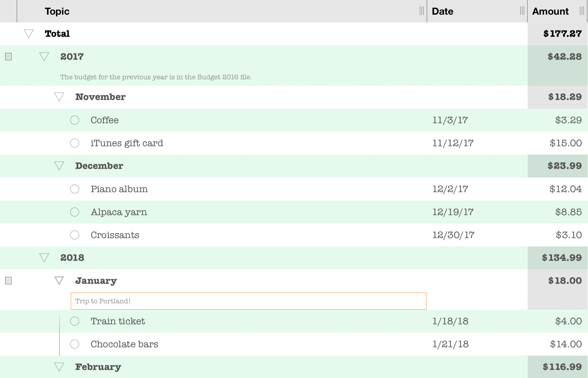Image resolution: width=588 pixels, height=378 pixels.
Task: Click the document icon next to January
Action: point(9,281)
